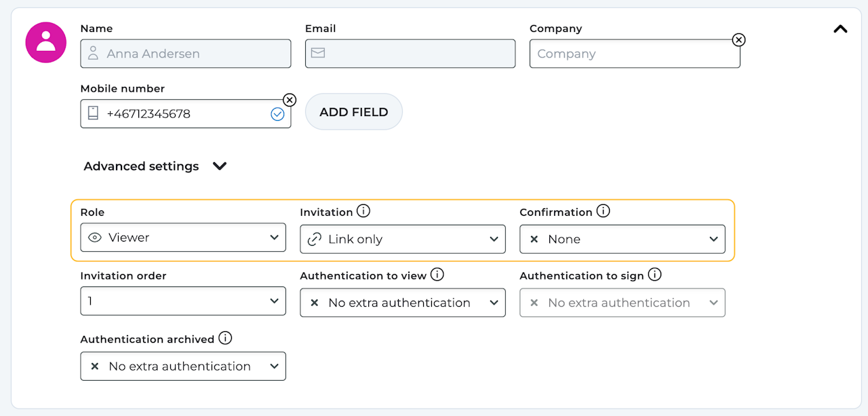Screen dimensions: 868x416
Task: Click the Authentication to sign info icon
Action: tap(654, 275)
